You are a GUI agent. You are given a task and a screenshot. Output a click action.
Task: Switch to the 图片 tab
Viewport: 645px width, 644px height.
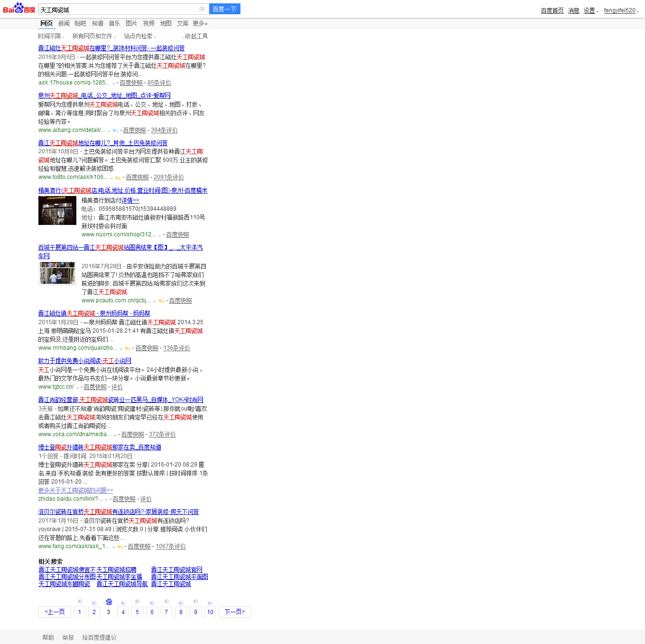tap(131, 23)
